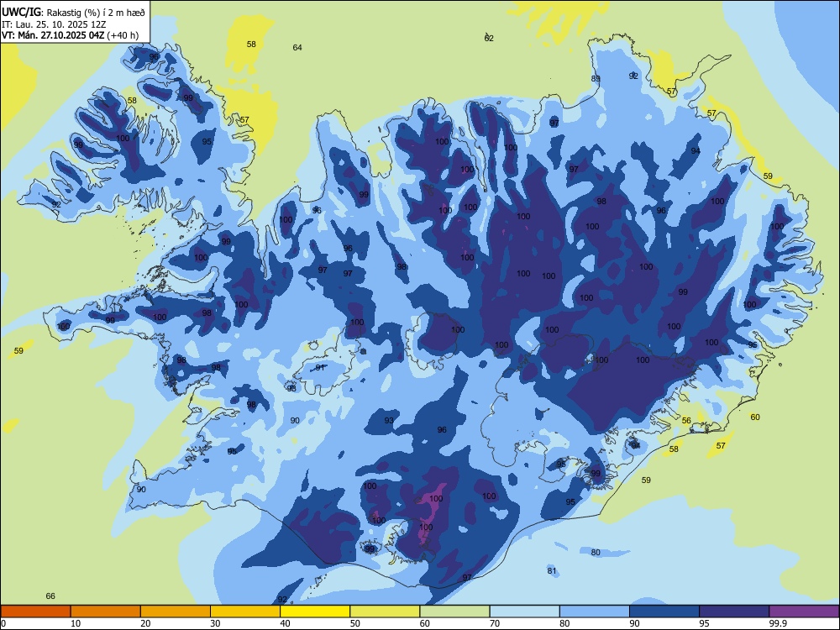This screenshot has height=630, width=840.
Task: Click the map value '93' in the highlands
Action: coord(389,421)
